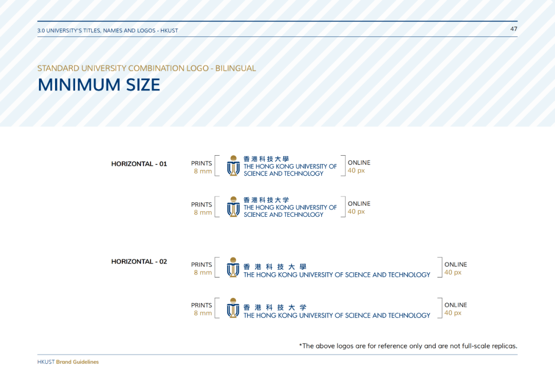Viewport: 555px width, 392px height.
Task: Click "ONLINE" next to Horizontal-01 traditional Chinese logo
Action: coord(359,163)
